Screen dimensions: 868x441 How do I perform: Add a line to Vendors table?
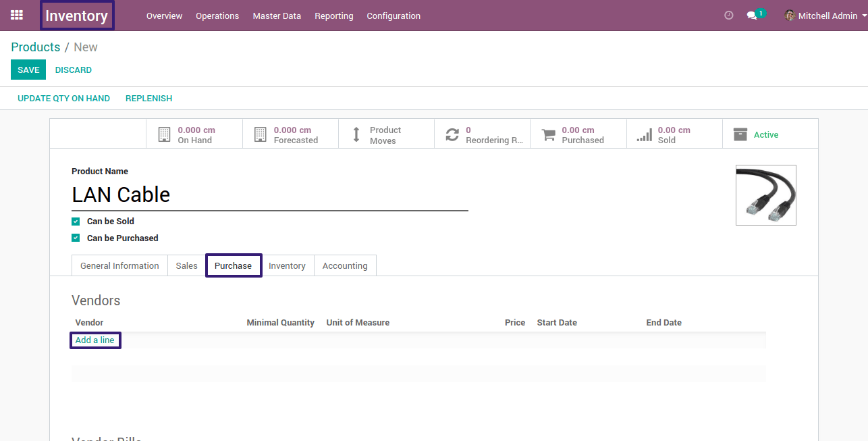(x=95, y=340)
